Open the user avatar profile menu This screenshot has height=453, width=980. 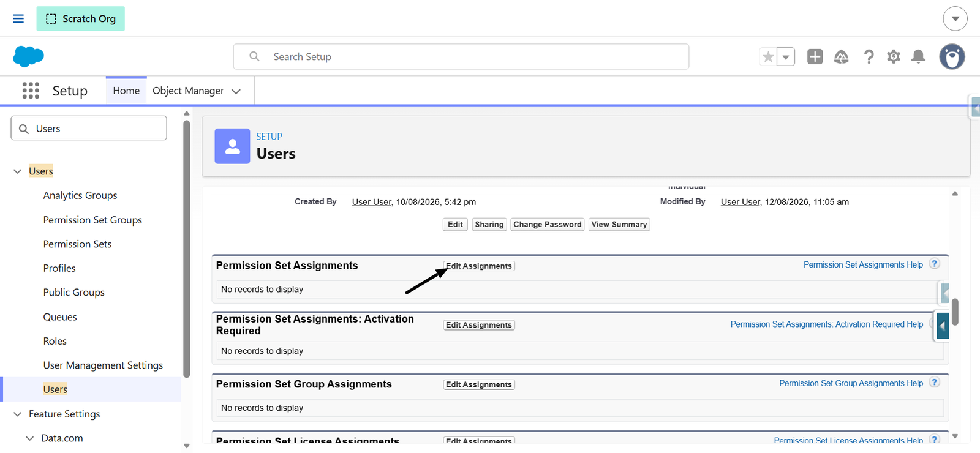pos(952,56)
